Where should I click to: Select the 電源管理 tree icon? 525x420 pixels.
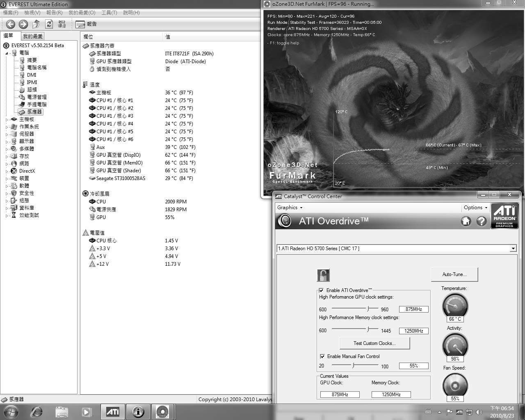pyautogui.click(x=22, y=97)
